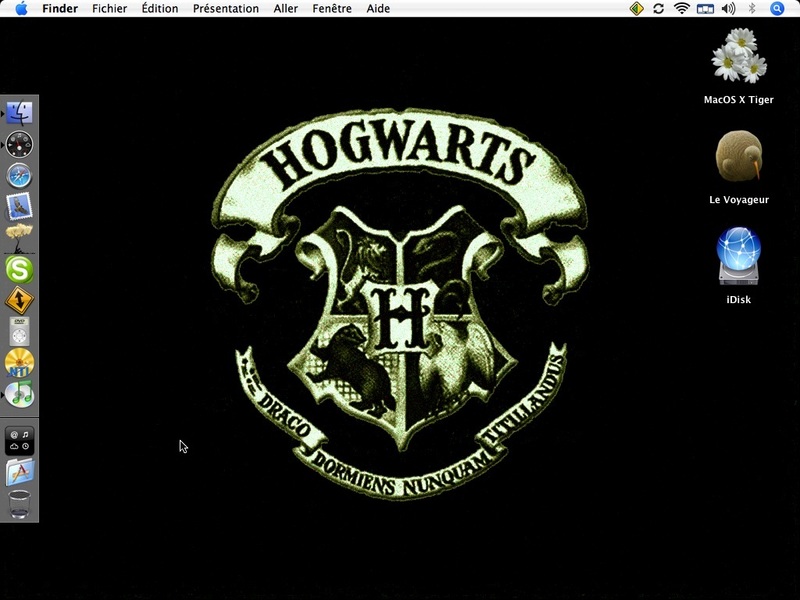
Task: Click the MacOS X Tiger label text
Action: (x=739, y=100)
